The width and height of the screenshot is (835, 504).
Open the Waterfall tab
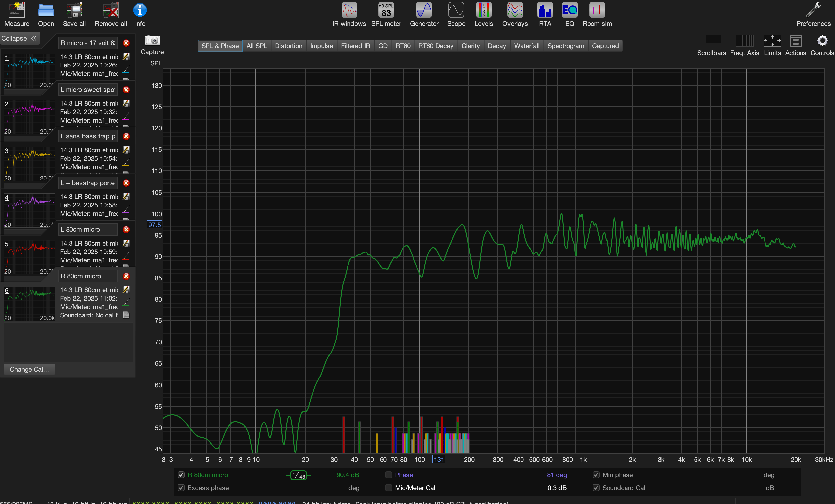[527, 46]
